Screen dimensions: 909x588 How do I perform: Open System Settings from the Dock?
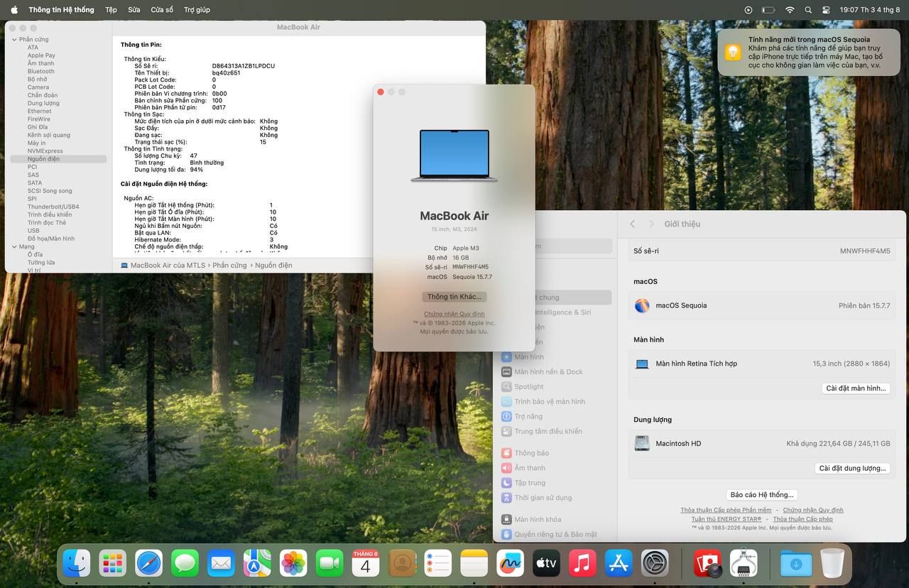pos(655,563)
